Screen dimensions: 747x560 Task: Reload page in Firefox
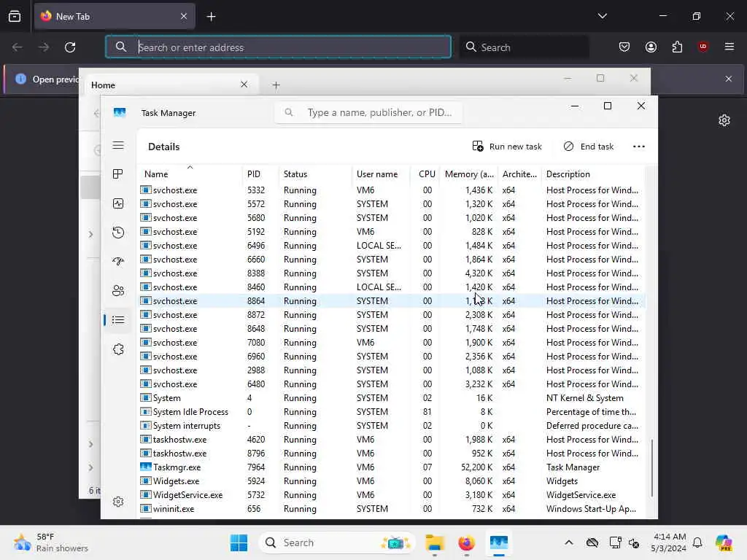pyautogui.click(x=70, y=47)
